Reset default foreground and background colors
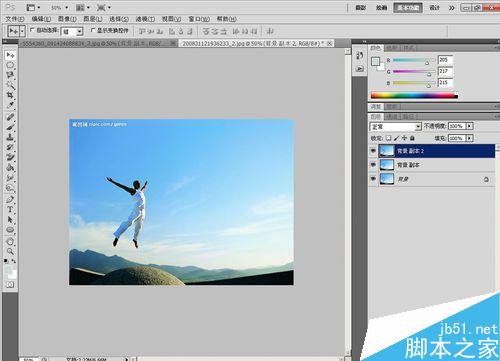Viewport: 500px width, 361px height. coord(7,261)
